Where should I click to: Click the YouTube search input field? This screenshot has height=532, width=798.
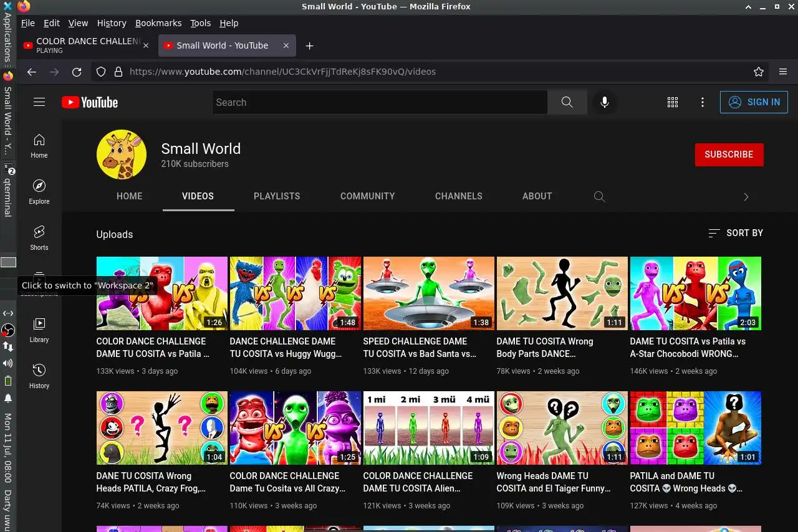point(379,102)
